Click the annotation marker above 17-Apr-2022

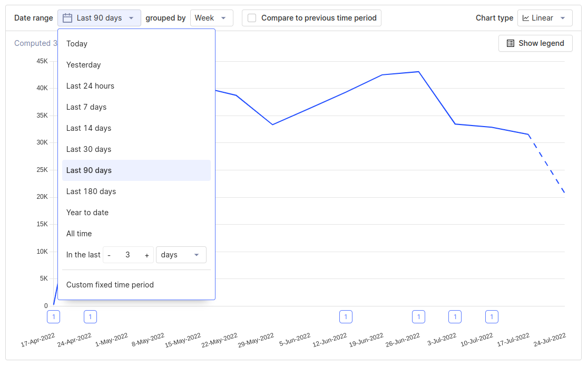pyautogui.click(x=53, y=316)
